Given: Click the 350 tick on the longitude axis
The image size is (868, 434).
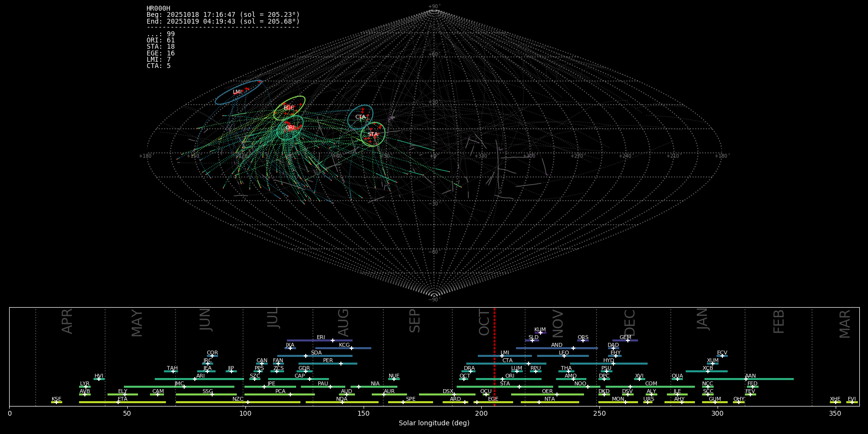Looking at the screenshot, I should [x=835, y=413].
